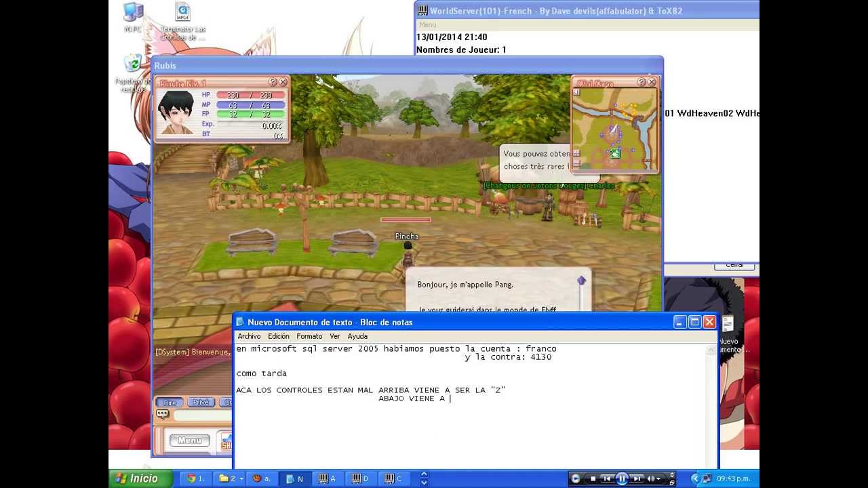Viewport: 868px width, 488px height.
Task: Click media toolbar pause button
Action: [x=622, y=479]
